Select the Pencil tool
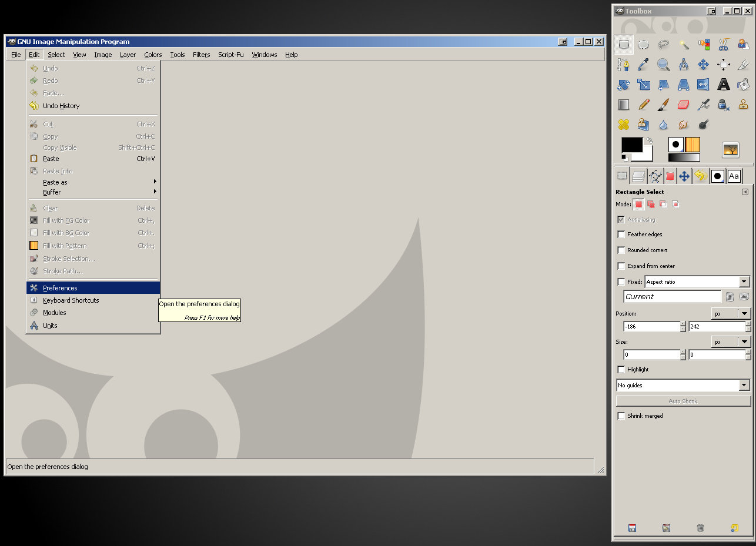This screenshot has width=756, height=546. (x=644, y=105)
